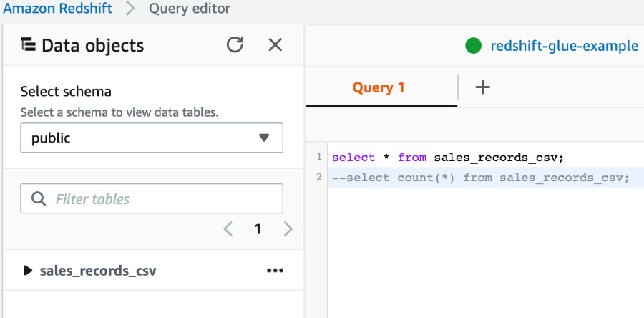Open the public schema dropdown
The width and height of the screenshot is (644, 318).
point(152,138)
